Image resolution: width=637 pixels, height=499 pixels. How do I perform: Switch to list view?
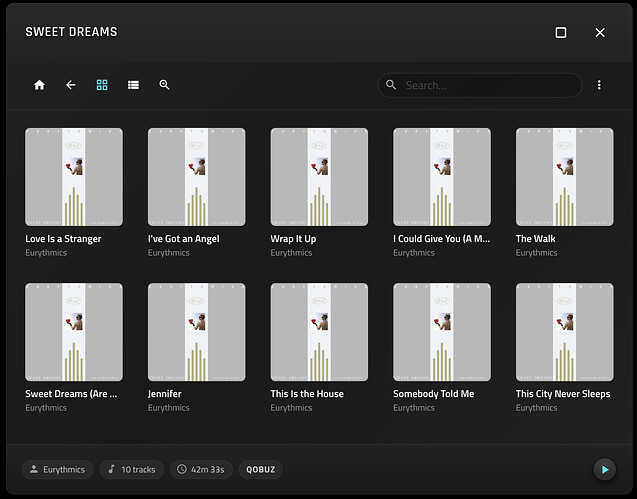(x=133, y=85)
